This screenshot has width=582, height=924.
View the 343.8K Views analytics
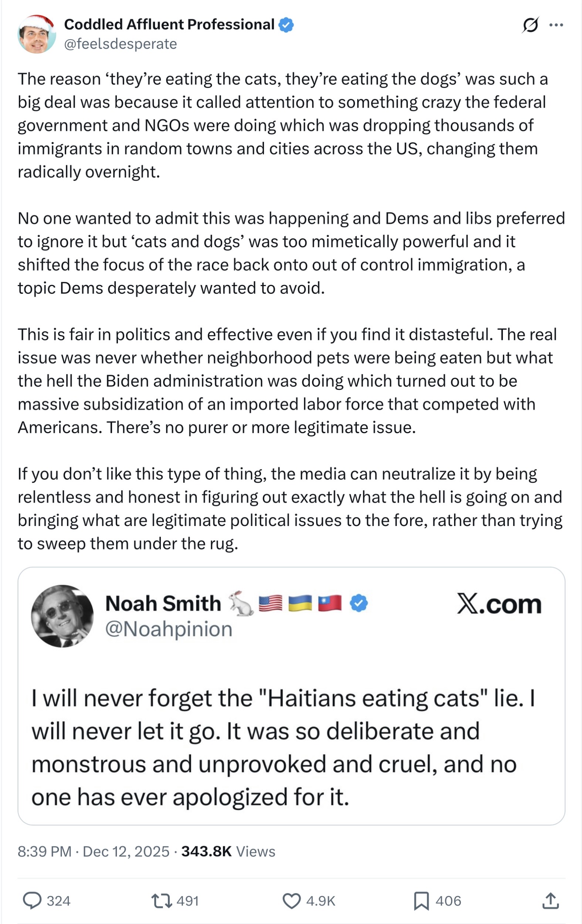pos(229,852)
